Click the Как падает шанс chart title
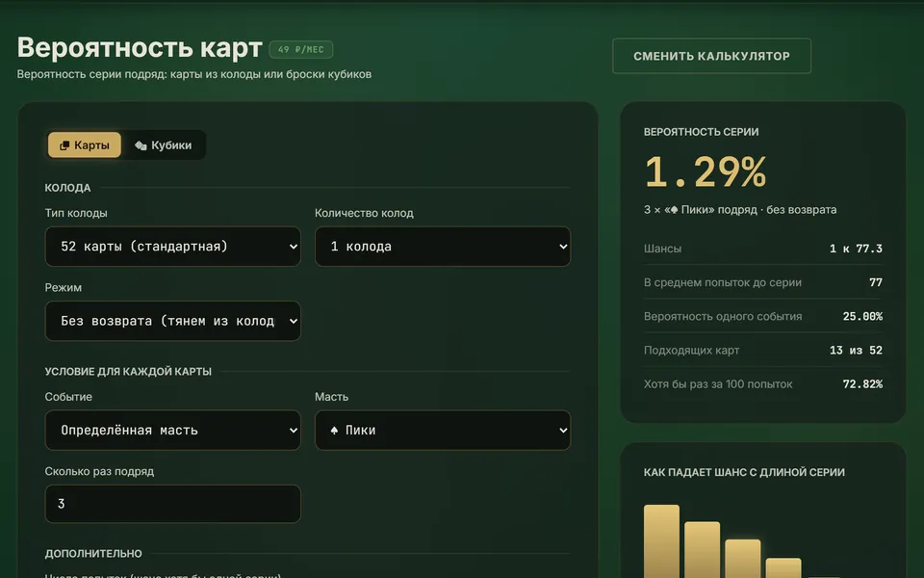Image resolution: width=924 pixels, height=578 pixels. 744,472
